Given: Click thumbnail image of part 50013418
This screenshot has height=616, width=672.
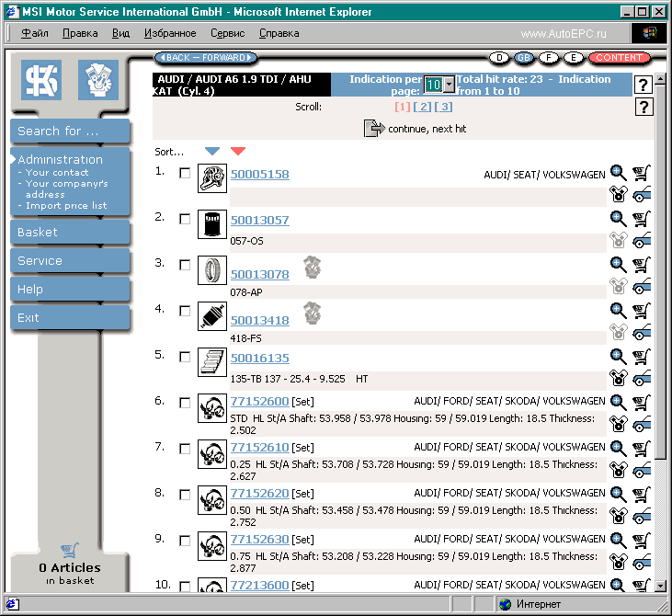Looking at the screenshot, I should coord(212,316).
